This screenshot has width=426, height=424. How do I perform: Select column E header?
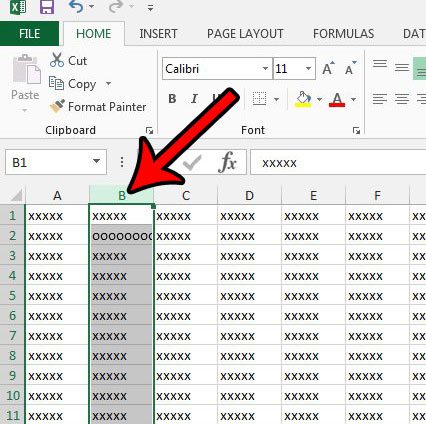pyautogui.click(x=313, y=195)
